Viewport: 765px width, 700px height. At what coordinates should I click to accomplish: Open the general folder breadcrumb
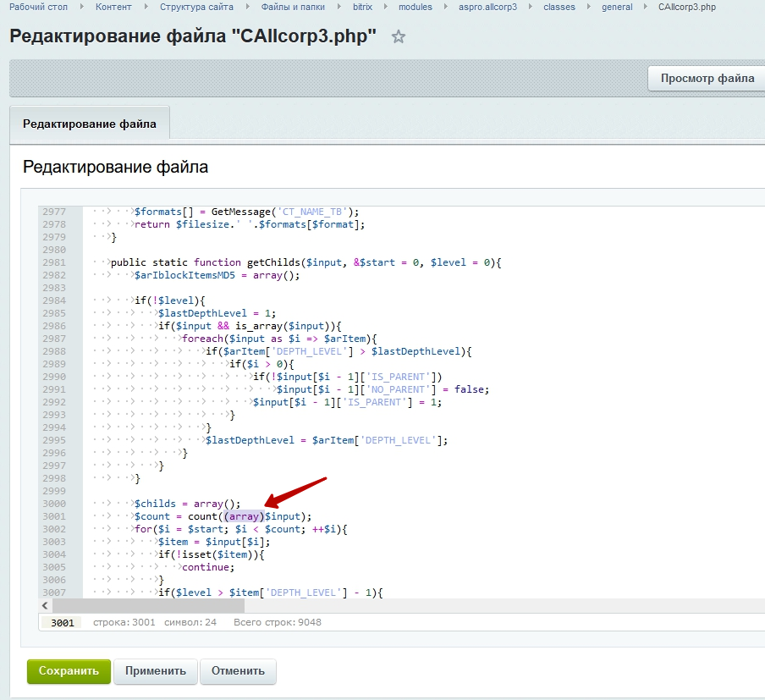click(617, 7)
